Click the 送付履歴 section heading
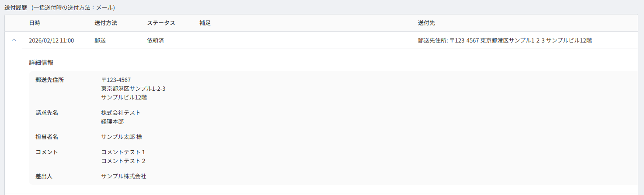 (x=16, y=8)
